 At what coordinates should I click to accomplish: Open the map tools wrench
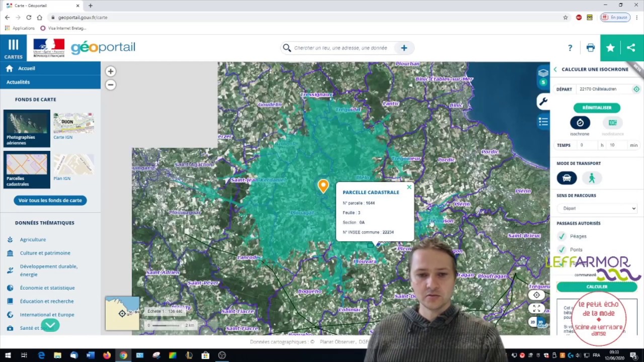pos(543,102)
